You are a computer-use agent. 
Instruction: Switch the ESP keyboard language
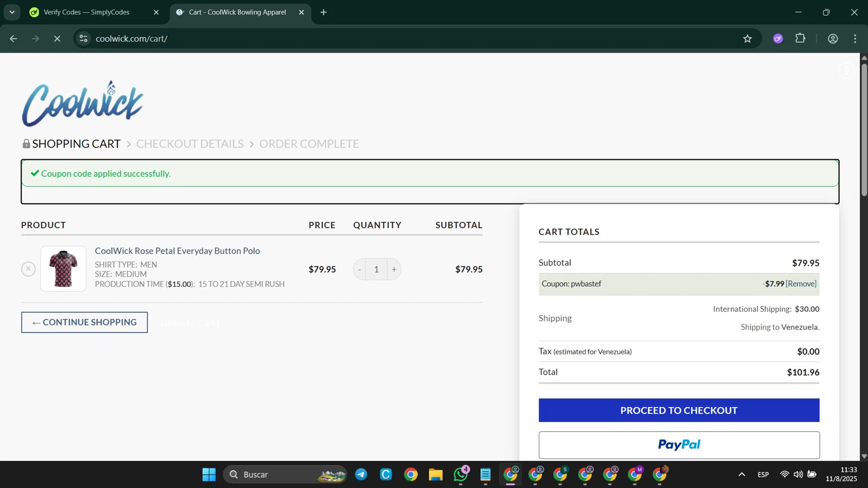(763, 475)
